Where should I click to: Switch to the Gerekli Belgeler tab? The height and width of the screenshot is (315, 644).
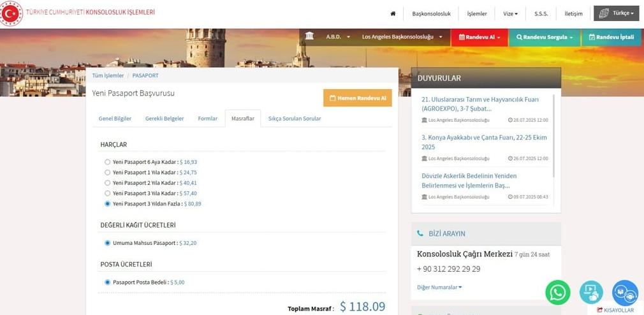[x=165, y=119]
